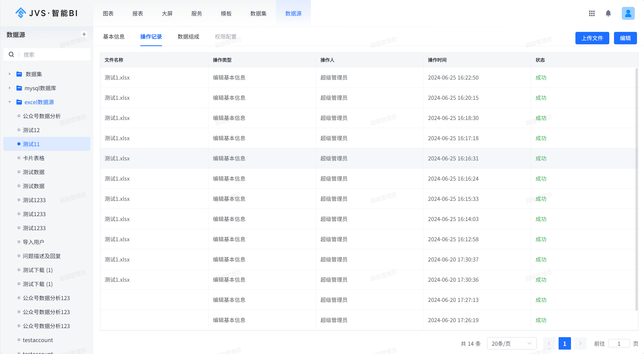The width and height of the screenshot is (644, 354).
Task: Switch to the 数据组成 tab
Action: tap(188, 37)
